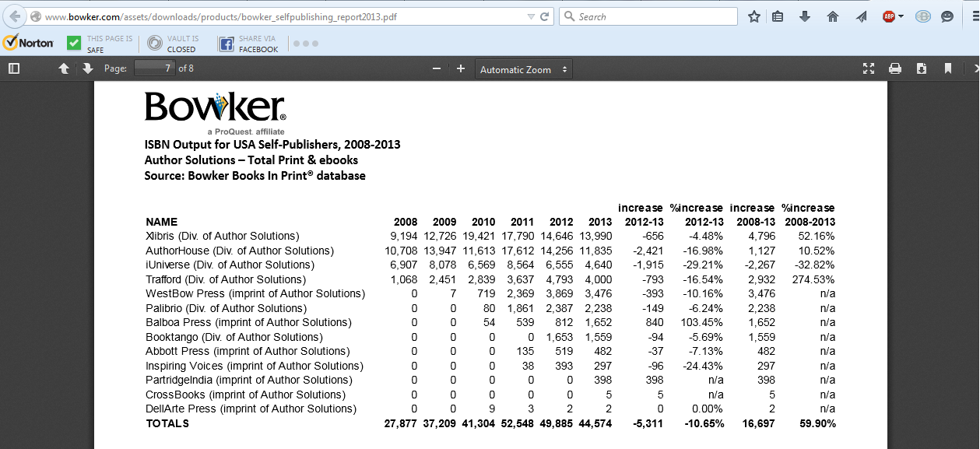Switch PDF to presentation mode
The width and height of the screenshot is (980, 449).
pyautogui.click(x=869, y=68)
